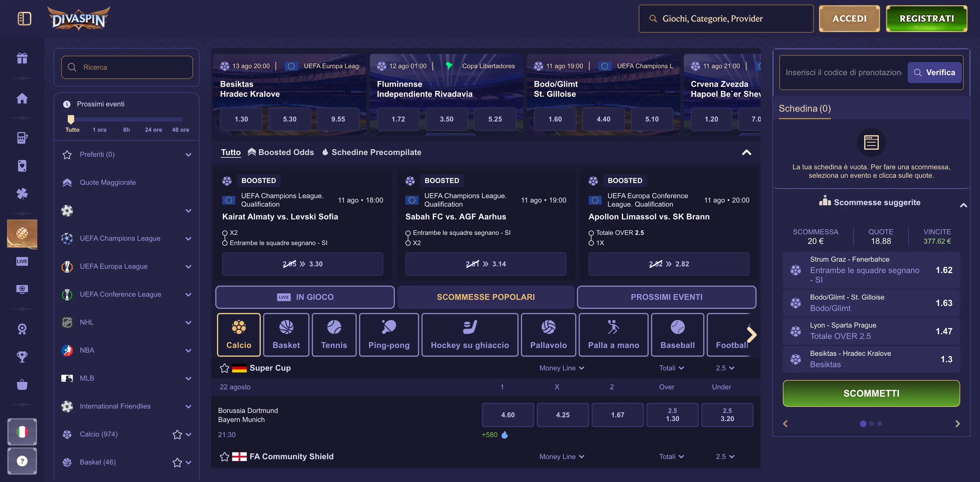
Task: Select the Pallavolo sport tile
Action: coord(549,335)
